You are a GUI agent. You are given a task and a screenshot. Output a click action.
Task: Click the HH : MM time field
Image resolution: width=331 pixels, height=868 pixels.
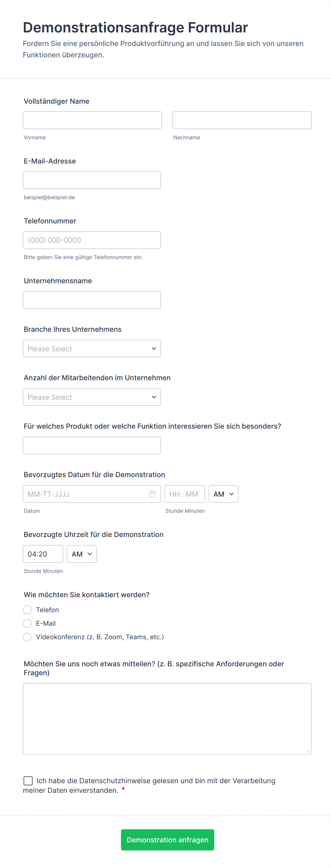(x=184, y=494)
